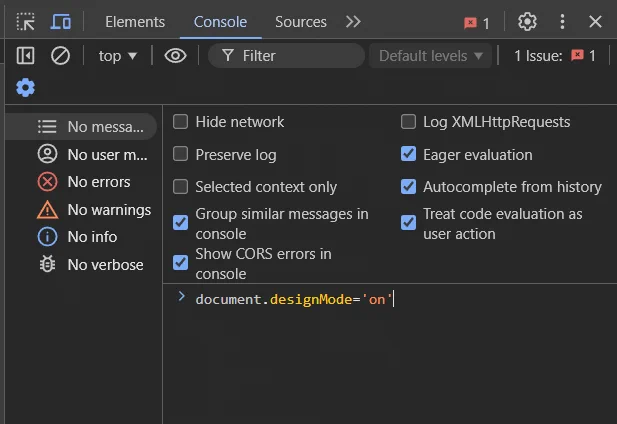Open the Elements tab
The width and height of the screenshot is (617, 424).
(135, 22)
